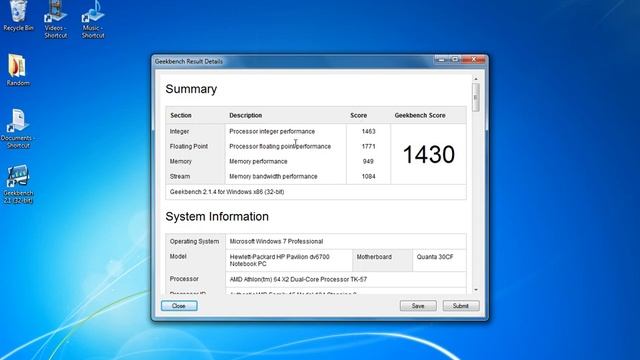Click the Integer score 1463
Screen dimensions: 640x360
(369, 131)
